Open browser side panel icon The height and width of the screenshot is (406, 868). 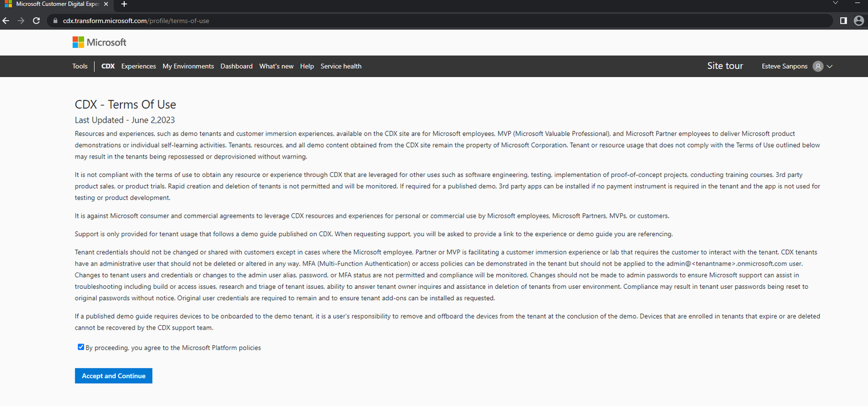click(x=844, y=21)
